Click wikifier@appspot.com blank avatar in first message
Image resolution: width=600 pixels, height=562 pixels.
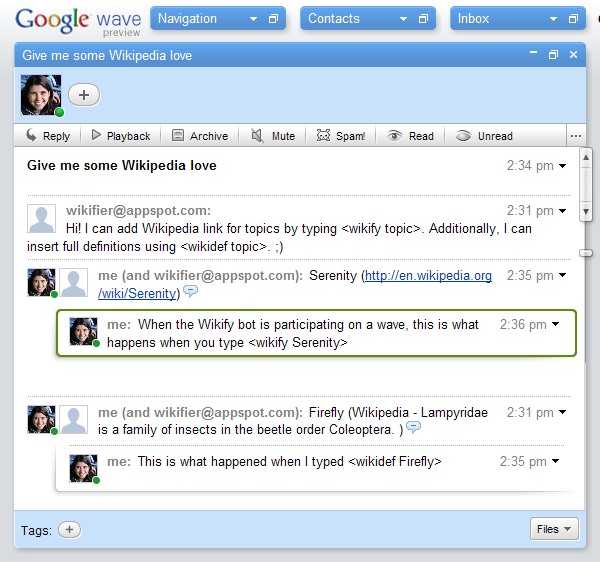point(41,218)
